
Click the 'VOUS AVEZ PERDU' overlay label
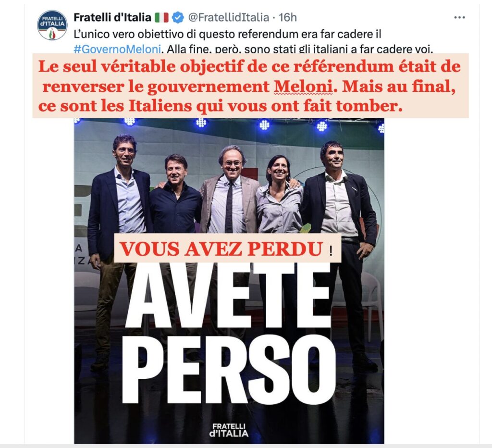point(227,248)
